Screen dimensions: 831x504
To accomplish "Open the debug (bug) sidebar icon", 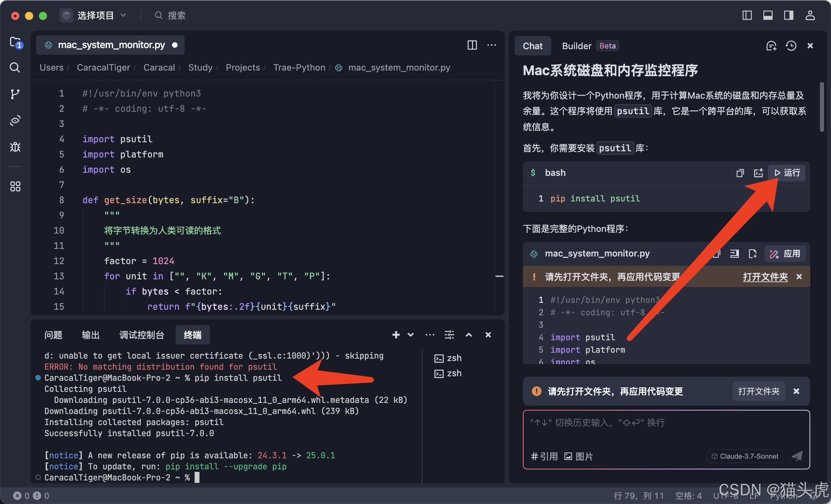I will pos(15,147).
